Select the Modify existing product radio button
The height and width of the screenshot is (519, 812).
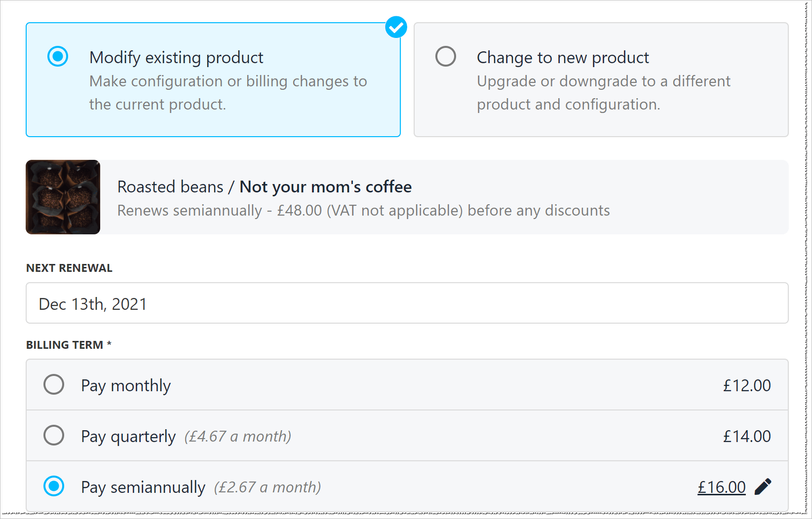point(58,56)
